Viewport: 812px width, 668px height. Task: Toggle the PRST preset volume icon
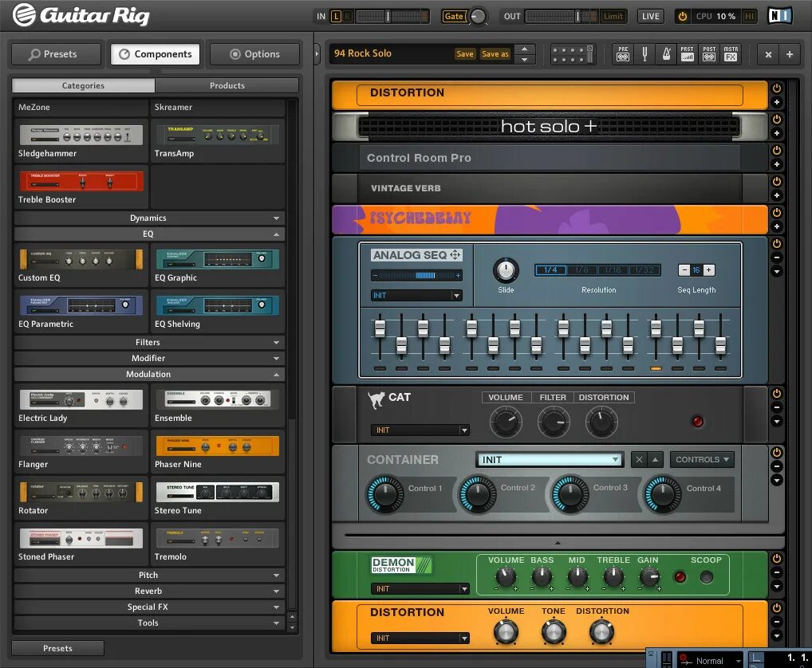(688, 54)
